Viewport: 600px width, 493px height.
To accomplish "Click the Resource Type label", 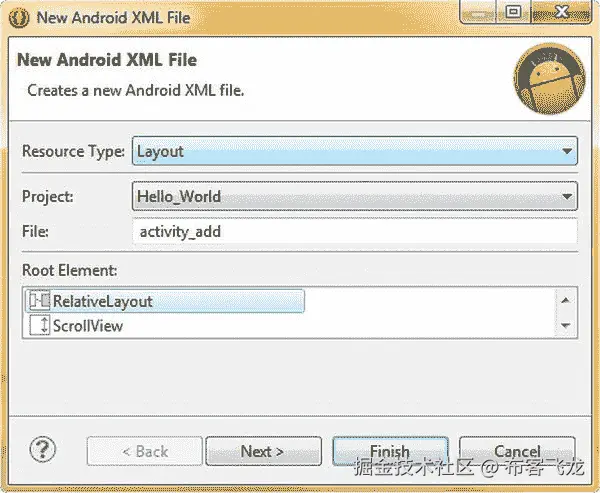I will (73, 151).
